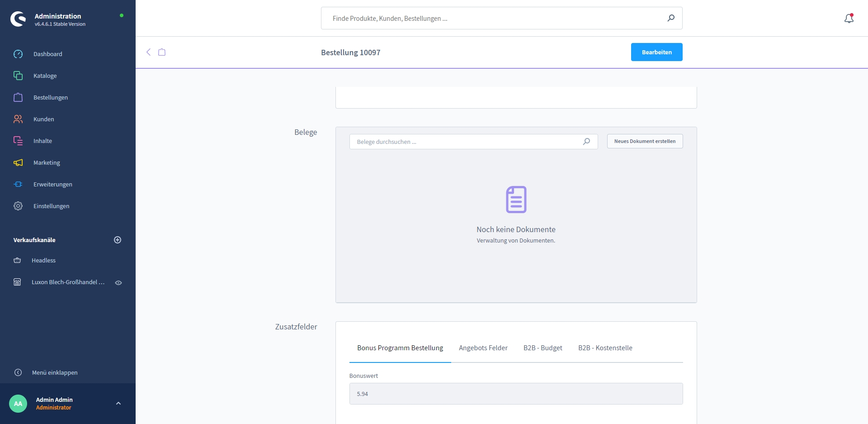
Task: Open the Headless sales channel
Action: pos(43,260)
